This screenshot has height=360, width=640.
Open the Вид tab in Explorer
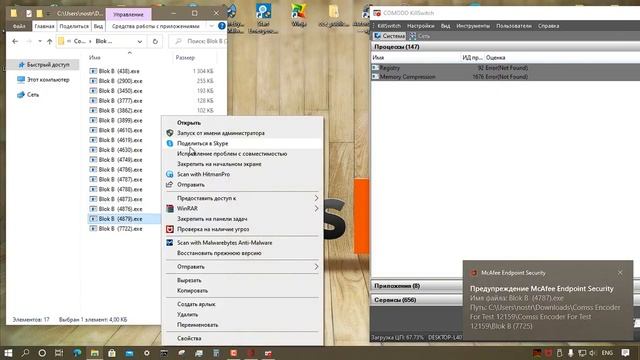pyautogui.click(x=98, y=26)
